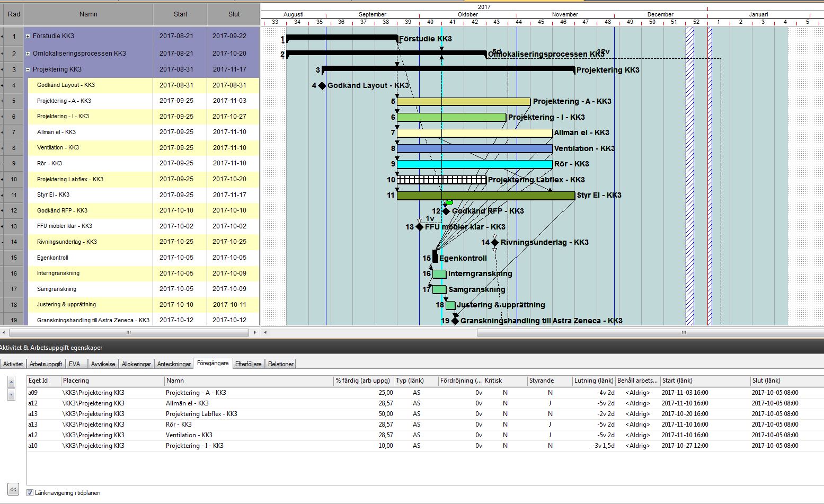
Task: Select the Rivningsunderlag milestone diamond
Action: [495, 242]
